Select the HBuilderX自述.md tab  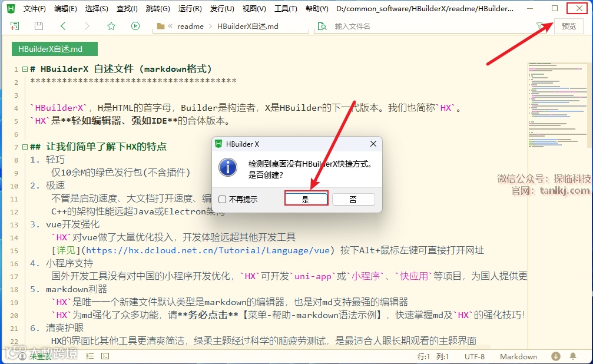54,49
